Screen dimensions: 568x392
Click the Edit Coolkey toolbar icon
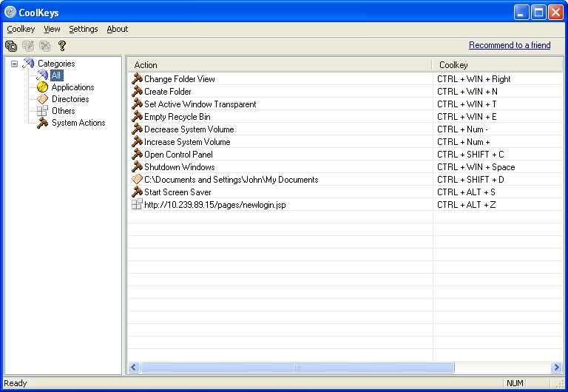tap(28, 46)
